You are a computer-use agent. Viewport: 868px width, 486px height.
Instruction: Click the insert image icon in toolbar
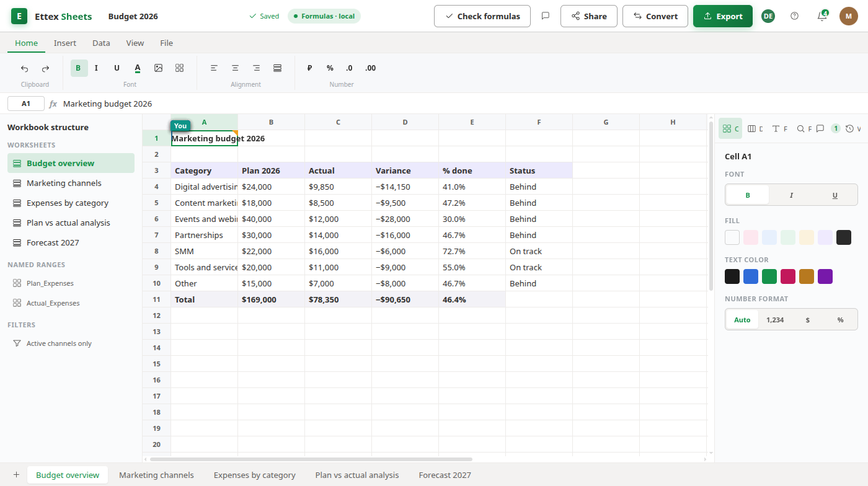[158, 68]
